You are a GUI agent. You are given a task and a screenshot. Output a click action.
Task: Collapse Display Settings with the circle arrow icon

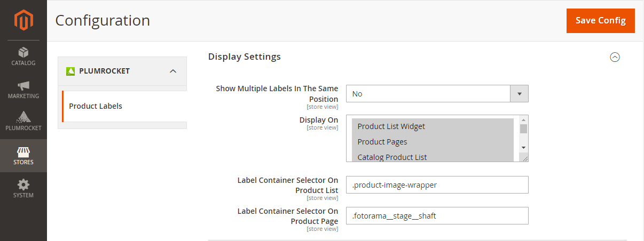pos(615,57)
